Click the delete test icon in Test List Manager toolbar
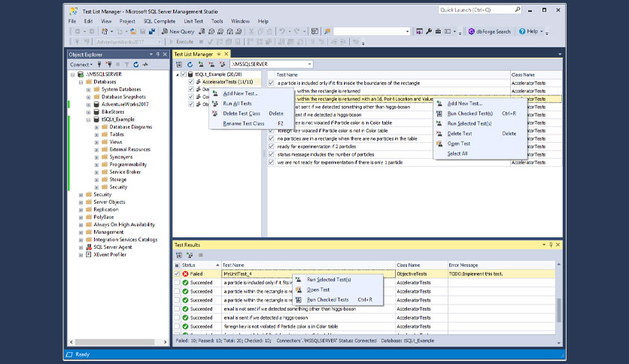Image resolution: width=629 pixels, height=364 pixels. 211,64
